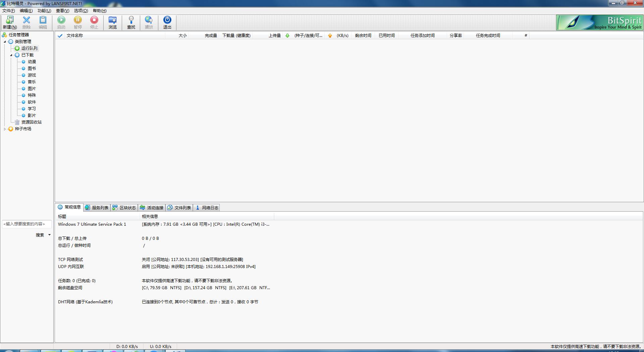The width and height of the screenshot is (644, 352).
Task: Click the 新建 (New Task) icon
Action: click(x=10, y=22)
